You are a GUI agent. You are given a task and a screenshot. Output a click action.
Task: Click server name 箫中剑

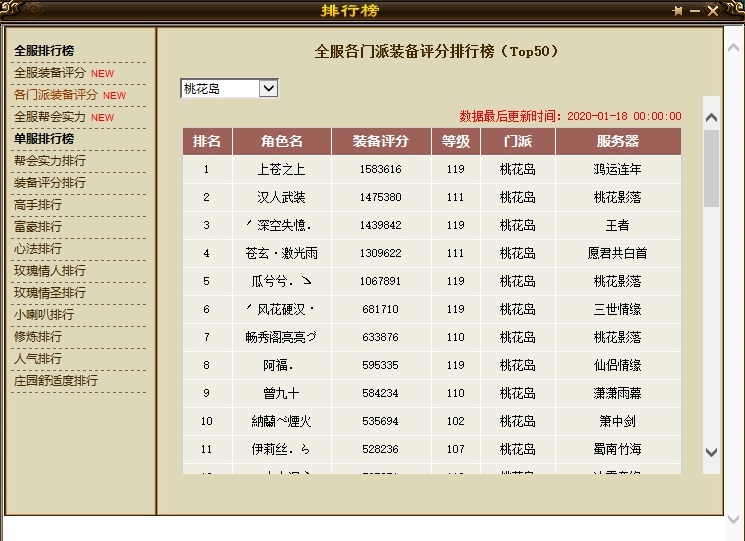(618, 421)
